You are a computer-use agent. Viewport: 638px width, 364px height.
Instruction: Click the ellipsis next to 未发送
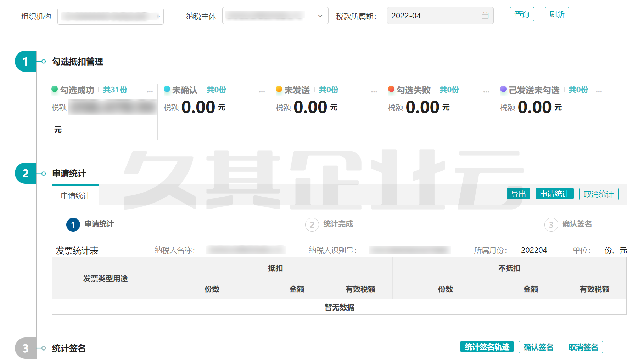(374, 91)
